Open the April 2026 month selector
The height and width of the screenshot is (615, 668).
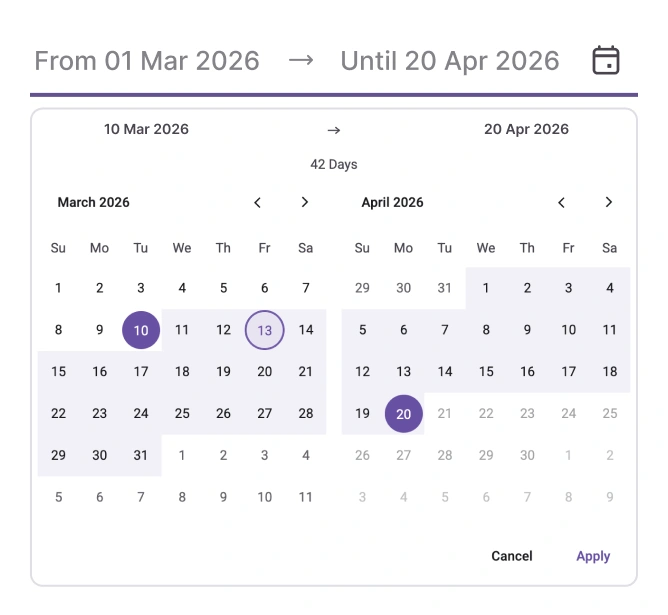click(x=392, y=202)
